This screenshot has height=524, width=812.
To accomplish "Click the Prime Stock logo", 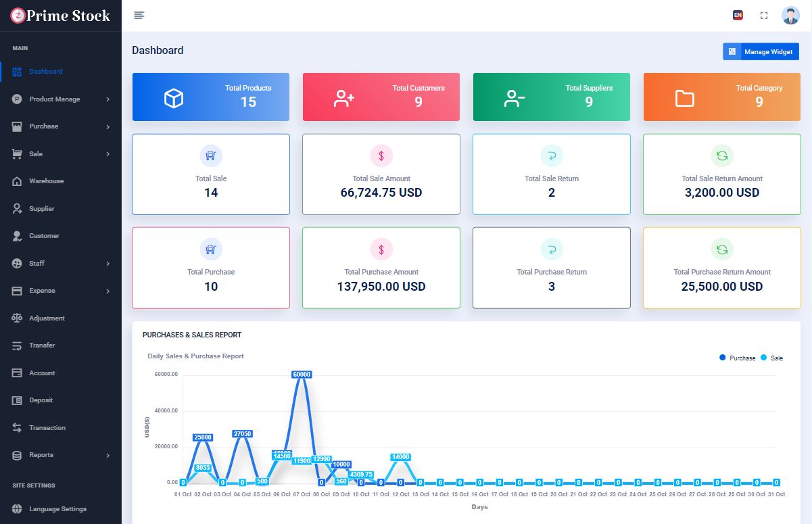I will pyautogui.click(x=60, y=16).
